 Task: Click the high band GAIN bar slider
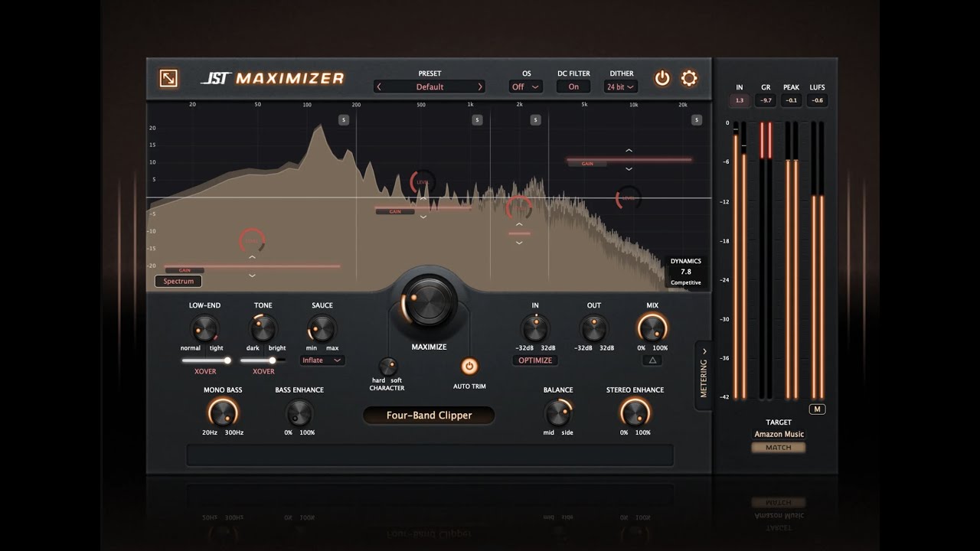629,160
